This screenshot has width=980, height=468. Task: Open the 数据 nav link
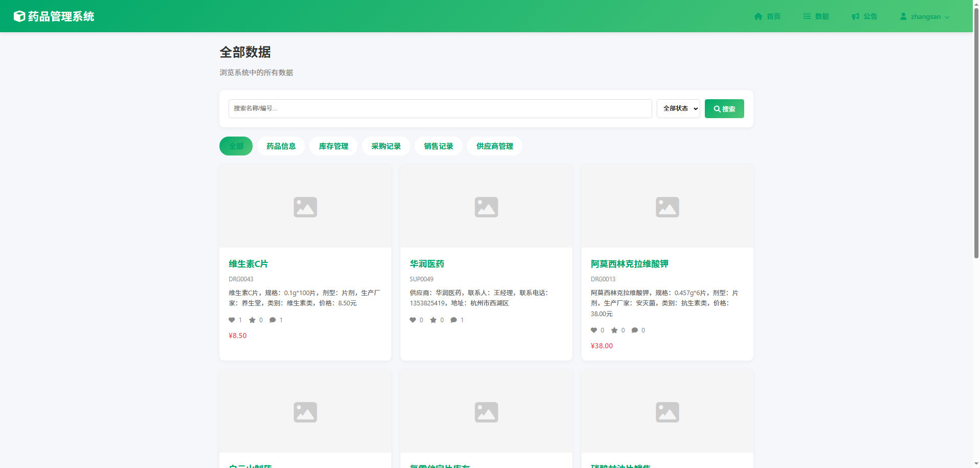tap(816, 16)
